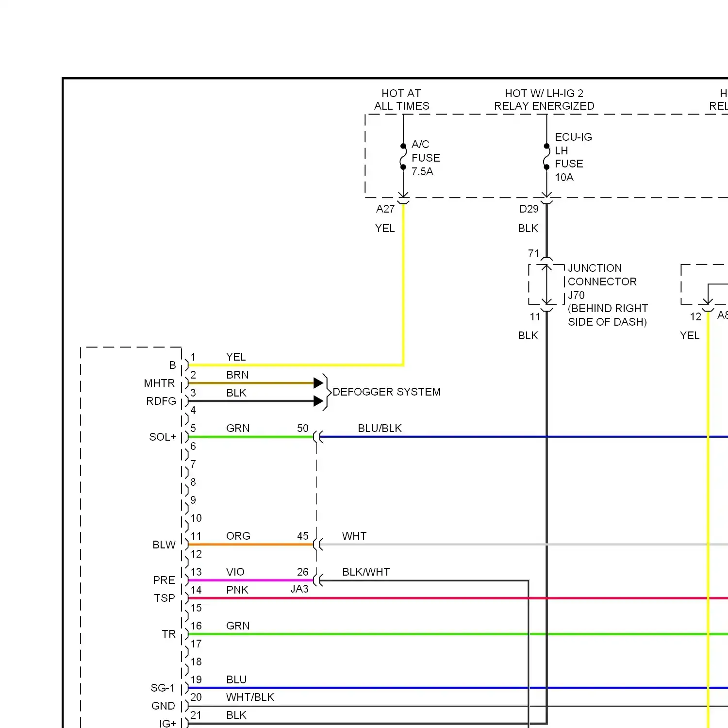728x728 pixels.
Task: Click the ECU-IG LH fuse symbol
Action: click(x=546, y=156)
